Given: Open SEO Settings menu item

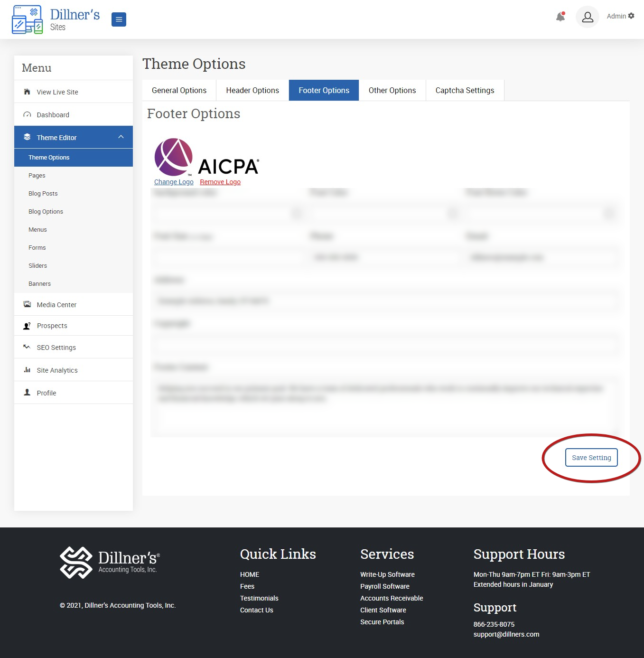Looking at the screenshot, I should click(74, 347).
